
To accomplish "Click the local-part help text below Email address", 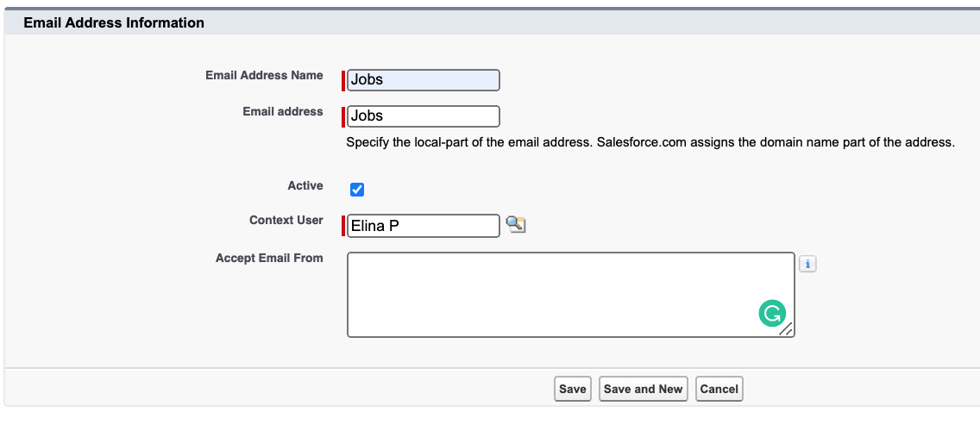I will [650, 142].
